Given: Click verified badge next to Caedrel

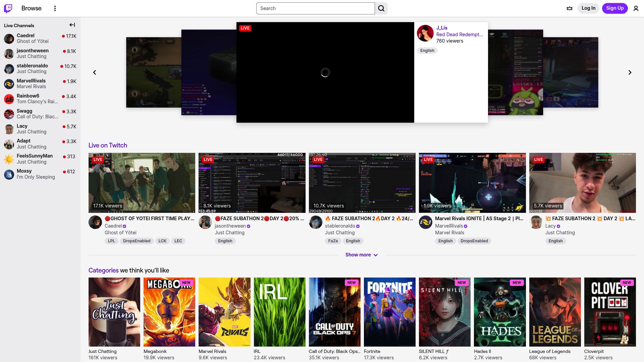Looking at the screenshot, I should click(x=124, y=226).
